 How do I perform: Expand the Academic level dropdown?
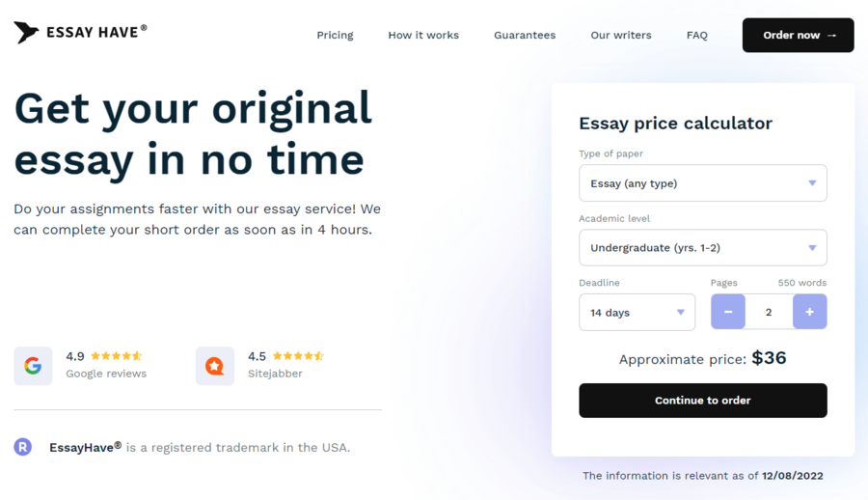tap(703, 248)
